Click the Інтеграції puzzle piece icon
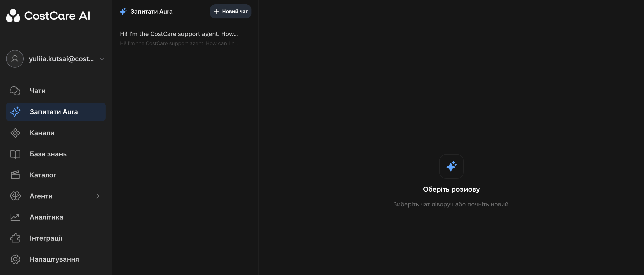The height and width of the screenshot is (275, 644). 15,238
